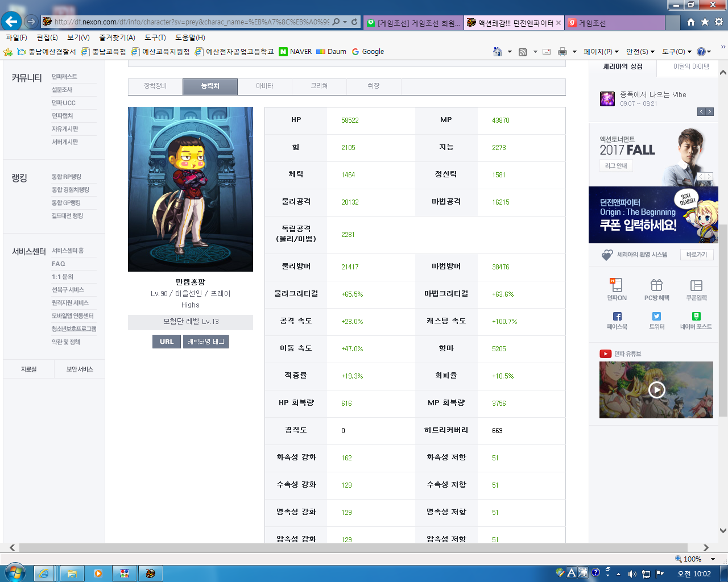Click the address bar search magnifier icon
Screen dimensions: 728x582
point(336,22)
